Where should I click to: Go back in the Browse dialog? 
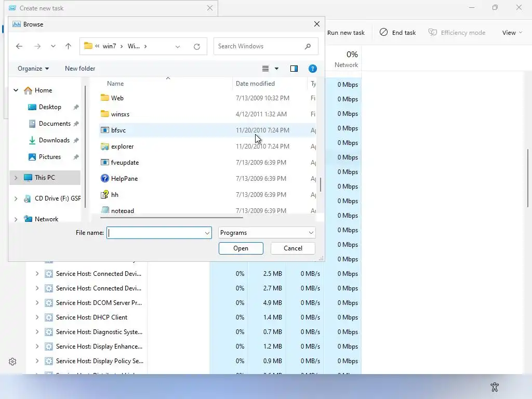pyautogui.click(x=19, y=46)
